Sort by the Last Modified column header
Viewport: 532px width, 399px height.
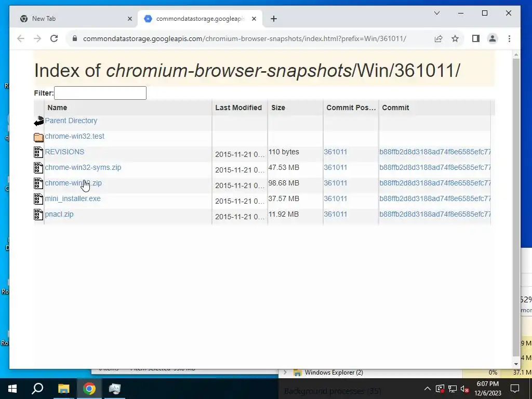tap(238, 108)
